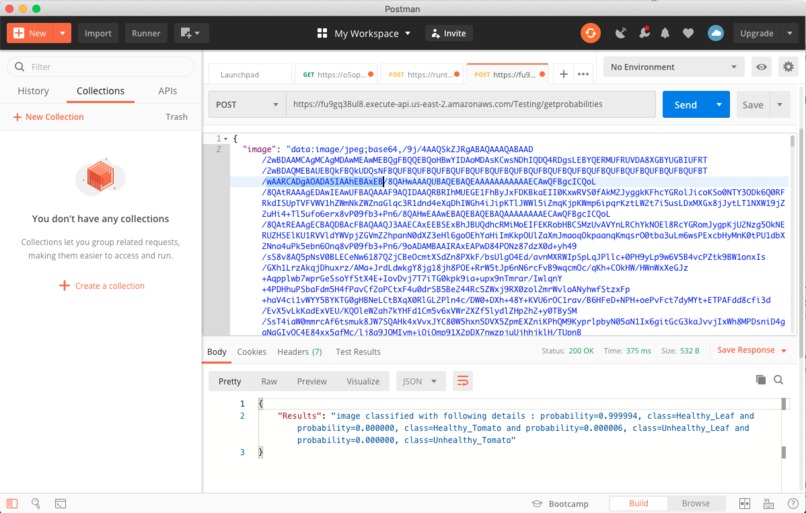
Task: Select the Visualize response view
Action: pyautogui.click(x=363, y=381)
